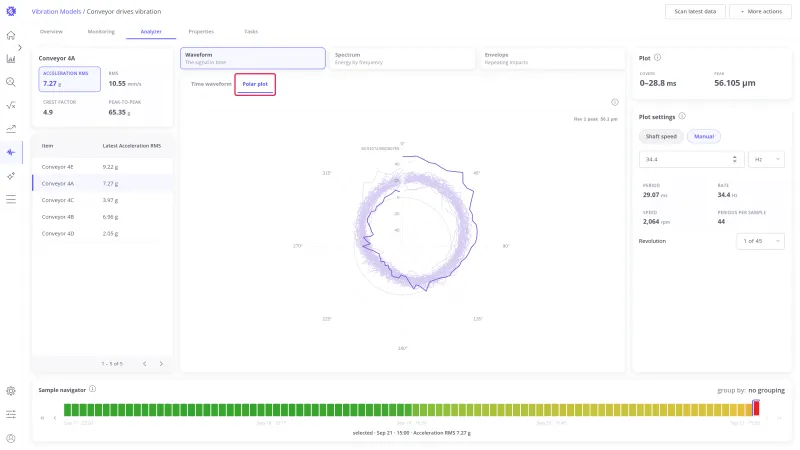Click the Vibration Models breadcrumb link
This screenshot has width=800, height=450.
[x=56, y=11]
